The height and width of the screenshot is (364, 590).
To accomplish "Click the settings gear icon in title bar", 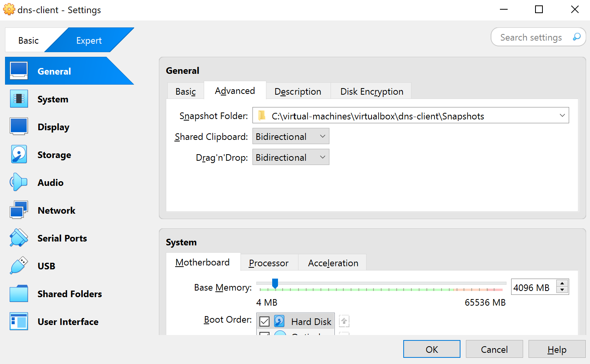I will pos(9,9).
